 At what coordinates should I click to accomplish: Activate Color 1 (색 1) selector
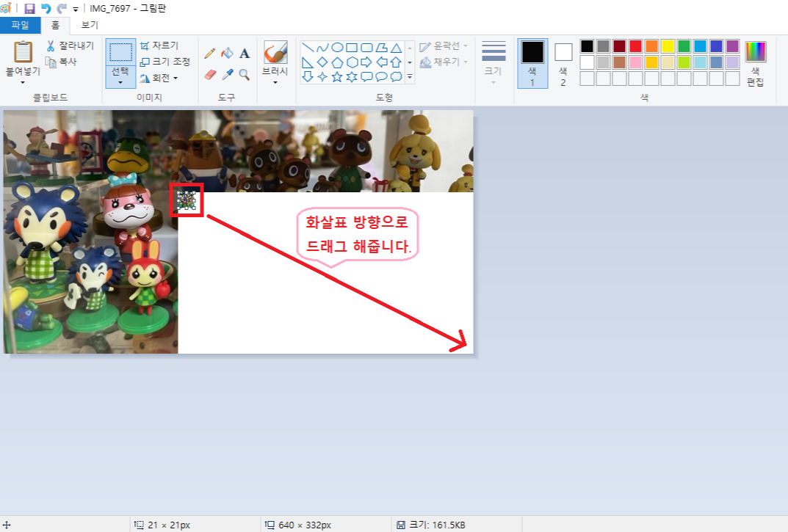click(532, 63)
